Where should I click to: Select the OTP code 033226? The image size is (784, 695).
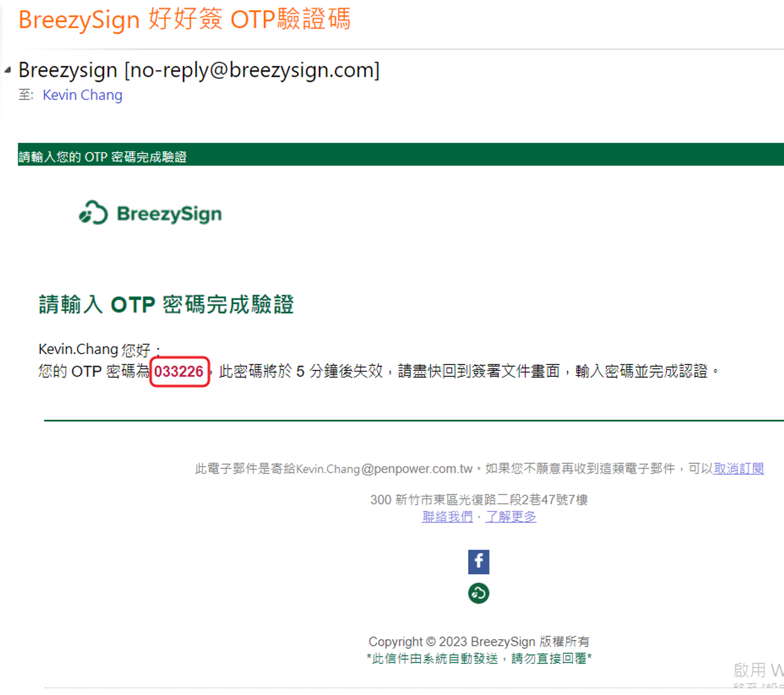[179, 372]
